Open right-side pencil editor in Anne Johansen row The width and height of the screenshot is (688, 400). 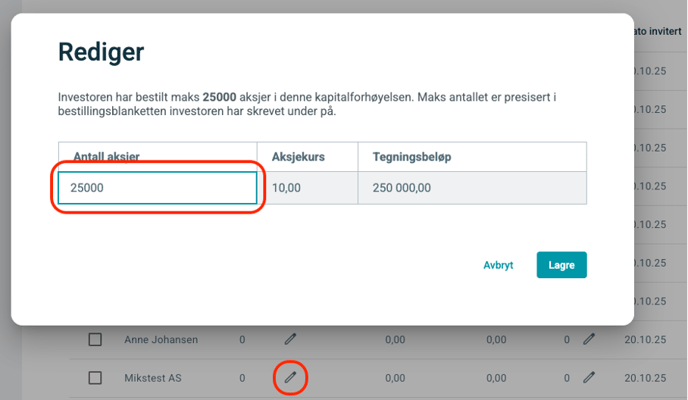589,340
